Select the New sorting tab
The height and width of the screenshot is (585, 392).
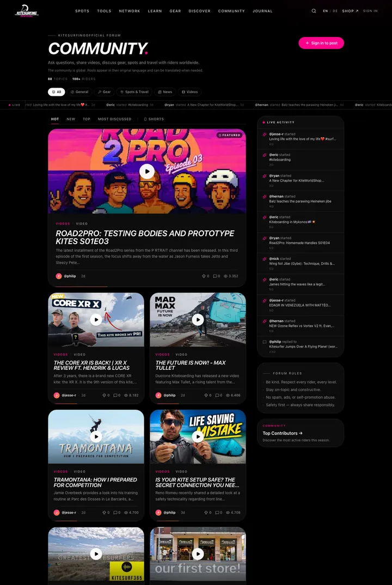coord(71,119)
